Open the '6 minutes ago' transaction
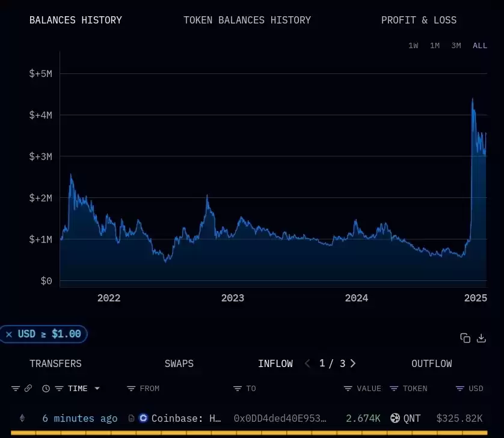Screen dimensions: 504x438 pyautogui.click(x=80, y=418)
